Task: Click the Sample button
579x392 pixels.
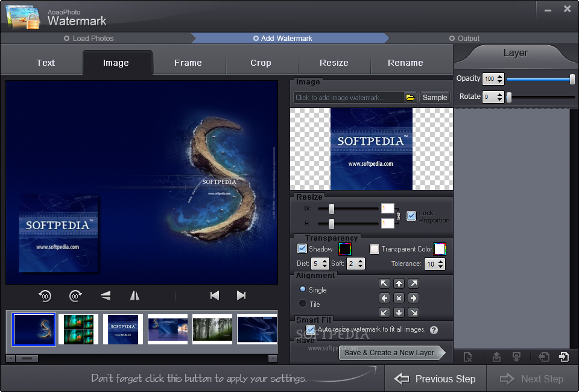Action: coord(435,98)
